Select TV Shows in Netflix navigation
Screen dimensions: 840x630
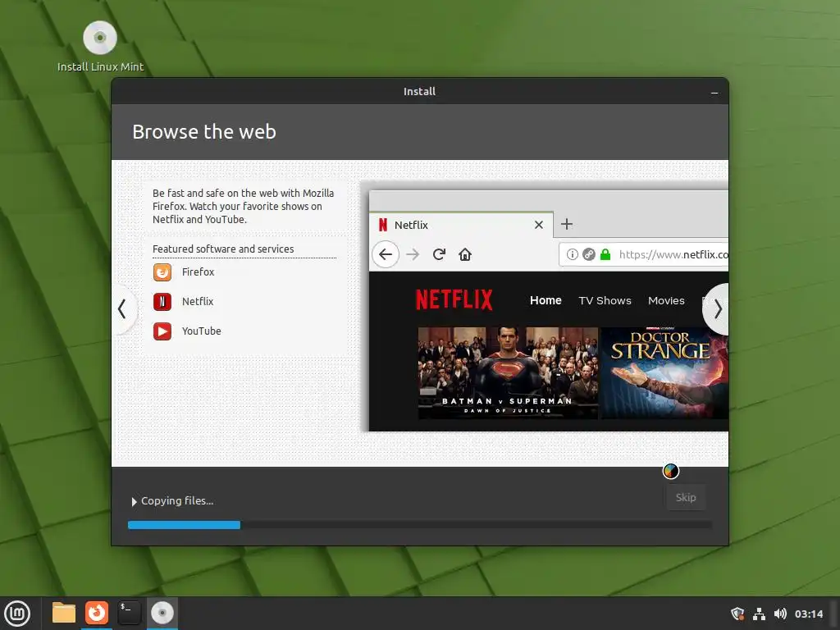605,300
